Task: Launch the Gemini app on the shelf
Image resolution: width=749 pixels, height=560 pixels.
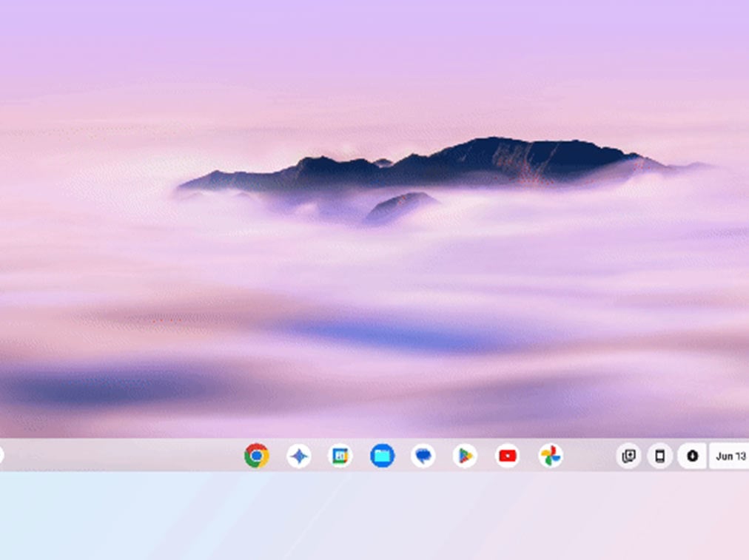Action: (299, 456)
